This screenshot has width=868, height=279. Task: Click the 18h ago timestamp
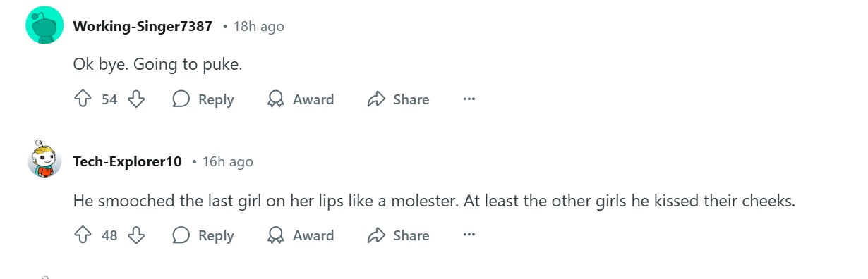(258, 26)
